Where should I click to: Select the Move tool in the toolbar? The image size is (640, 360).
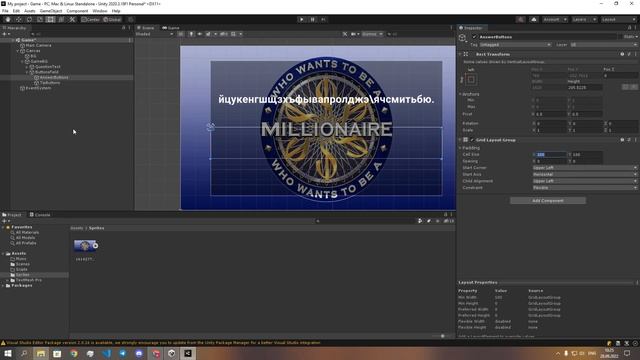pos(18,19)
